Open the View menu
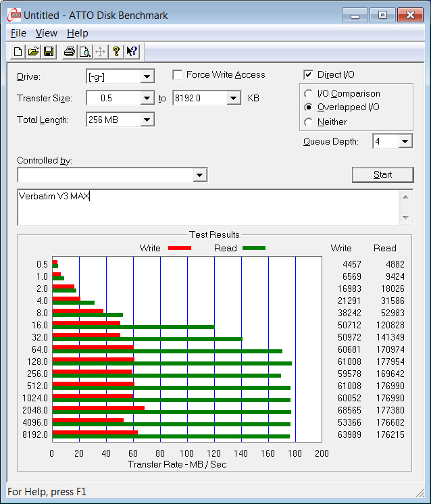The height and width of the screenshot is (504, 431). pyautogui.click(x=47, y=33)
